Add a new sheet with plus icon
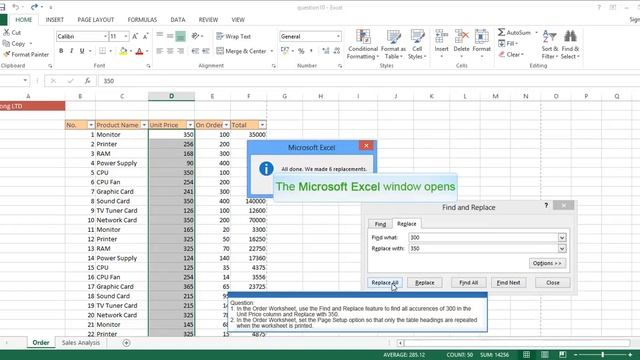 126,343
